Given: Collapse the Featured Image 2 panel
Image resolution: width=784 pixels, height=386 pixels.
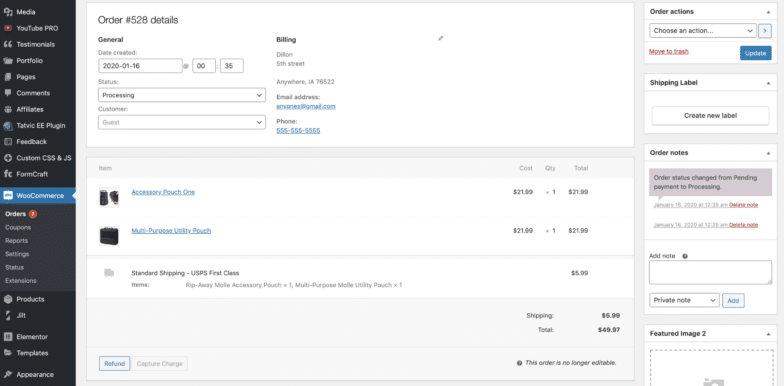Looking at the screenshot, I should pyautogui.click(x=768, y=334).
